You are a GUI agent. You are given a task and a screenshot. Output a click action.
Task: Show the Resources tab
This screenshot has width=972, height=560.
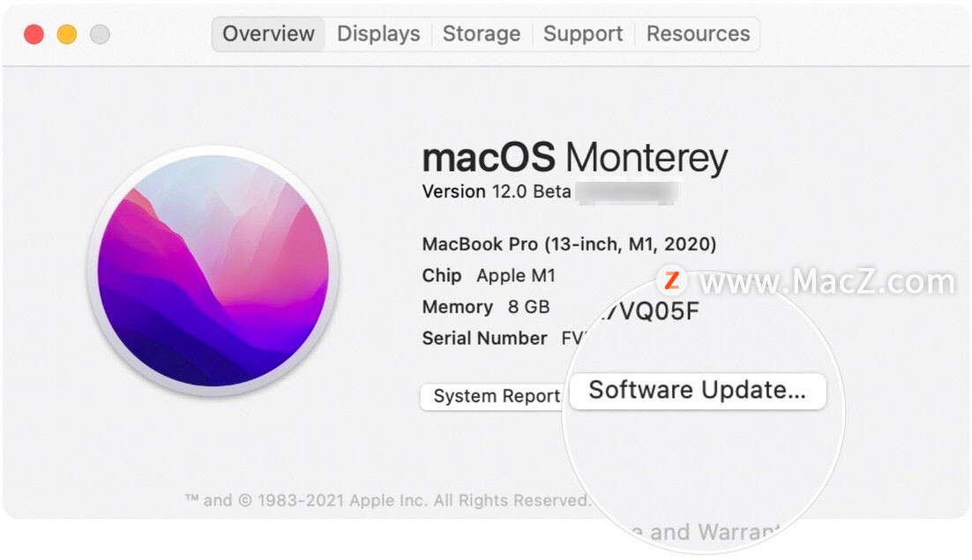(698, 34)
